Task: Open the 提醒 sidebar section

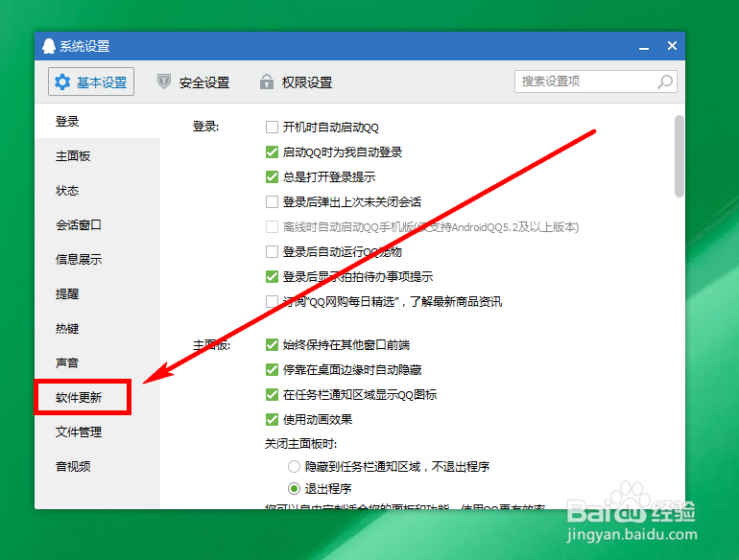Action: tap(98, 293)
